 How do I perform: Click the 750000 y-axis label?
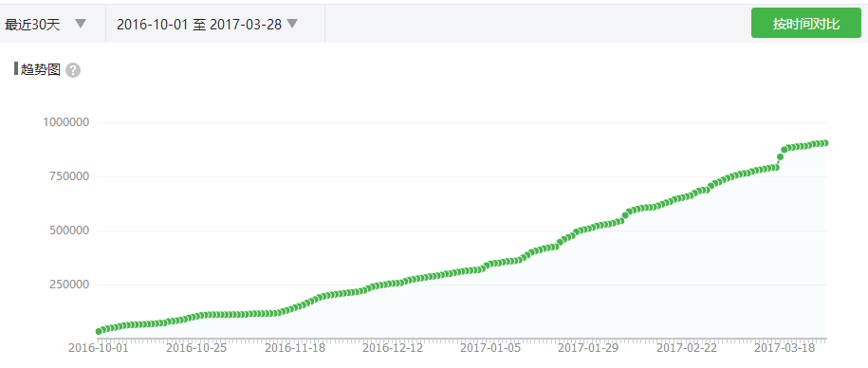click(68, 176)
